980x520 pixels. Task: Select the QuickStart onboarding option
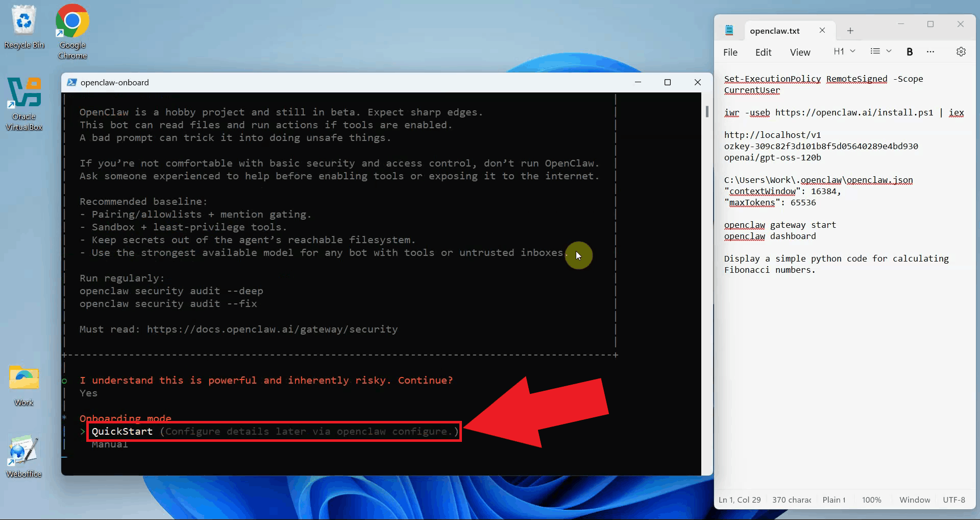click(122, 432)
